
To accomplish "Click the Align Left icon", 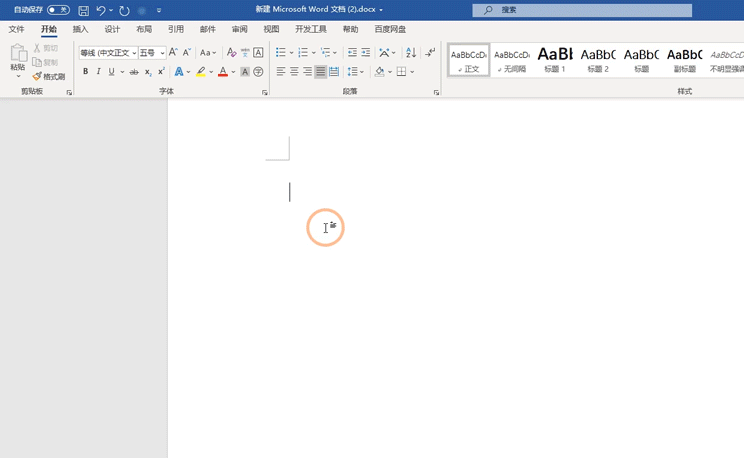I will click(281, 72).
